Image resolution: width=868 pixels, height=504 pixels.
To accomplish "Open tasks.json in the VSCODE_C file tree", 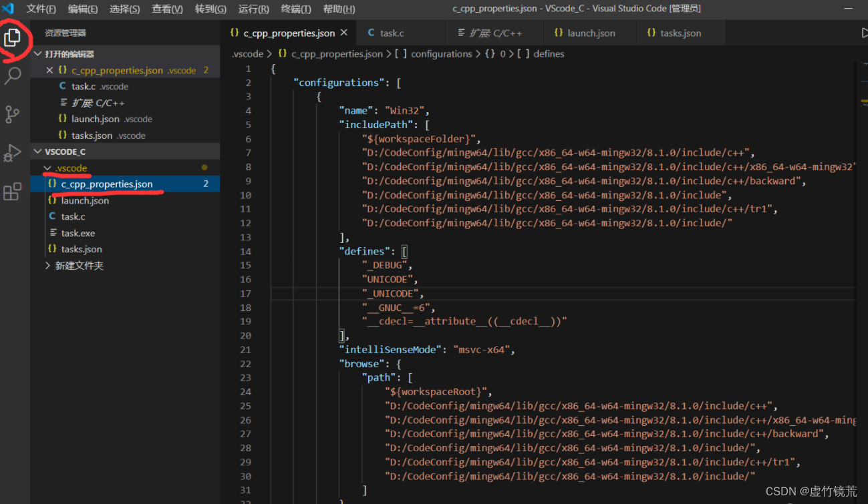I will (x=125, y=249).
